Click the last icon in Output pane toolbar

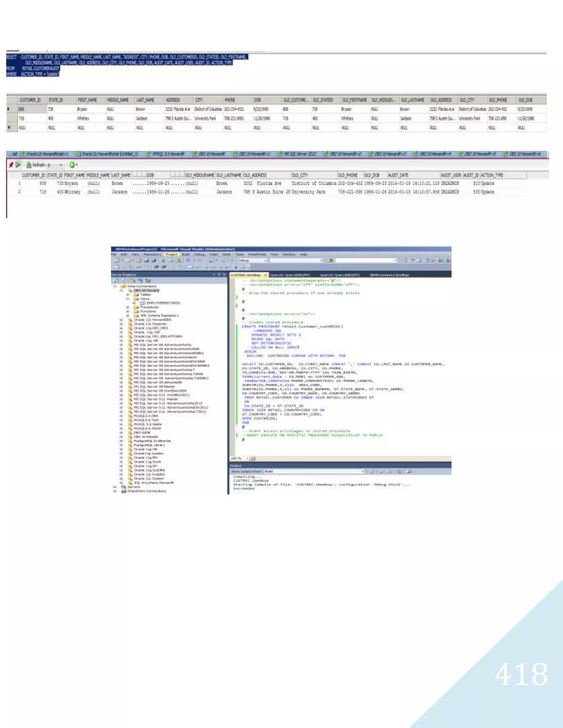tap(410, 471)
